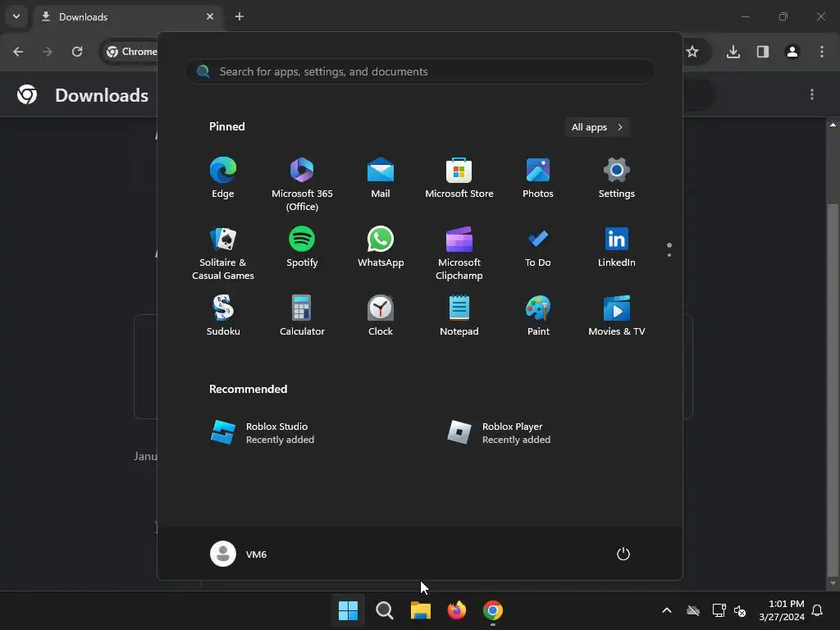Open a new tab in Chrome
Screen dimensions: 840x630
click(240, 16)
